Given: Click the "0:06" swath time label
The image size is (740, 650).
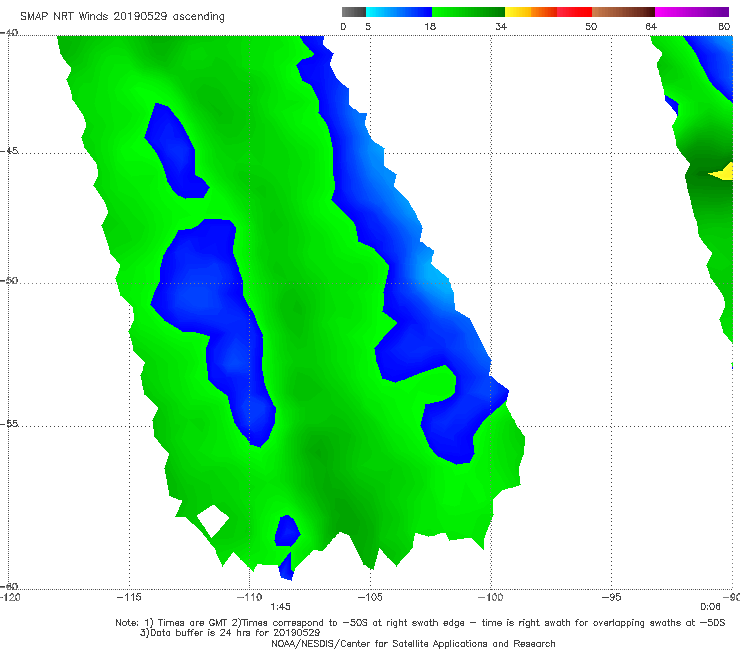Looking at the screenshot, I should tap(710, 607).
